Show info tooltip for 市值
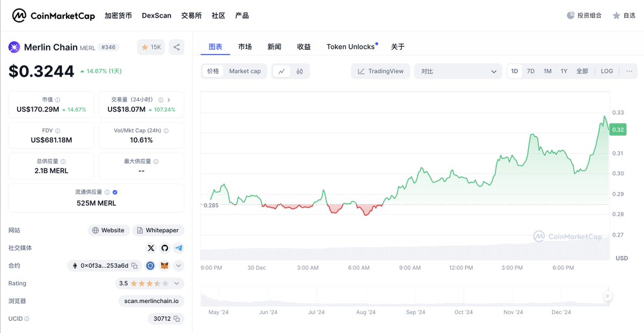 [x=58, y=100]
